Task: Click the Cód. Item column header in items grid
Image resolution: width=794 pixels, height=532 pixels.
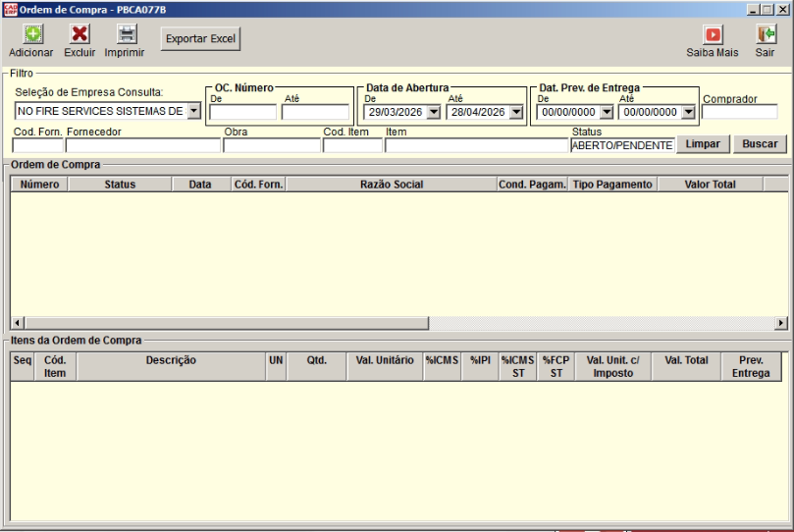Action: coord(55,366)
